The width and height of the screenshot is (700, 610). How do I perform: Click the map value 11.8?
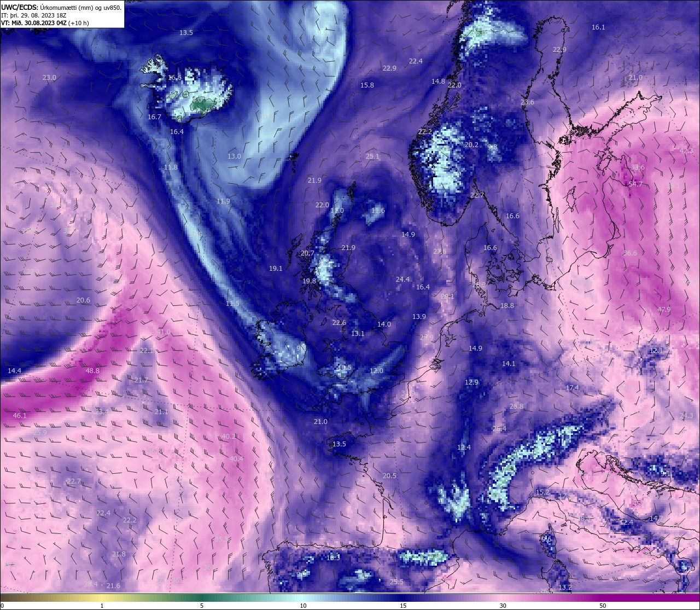tap(171, 167)
